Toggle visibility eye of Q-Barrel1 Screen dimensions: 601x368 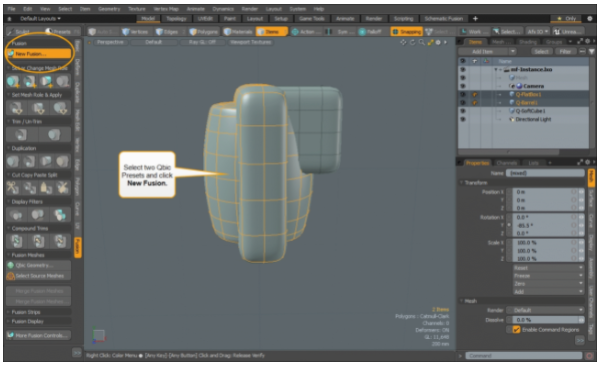463,103
